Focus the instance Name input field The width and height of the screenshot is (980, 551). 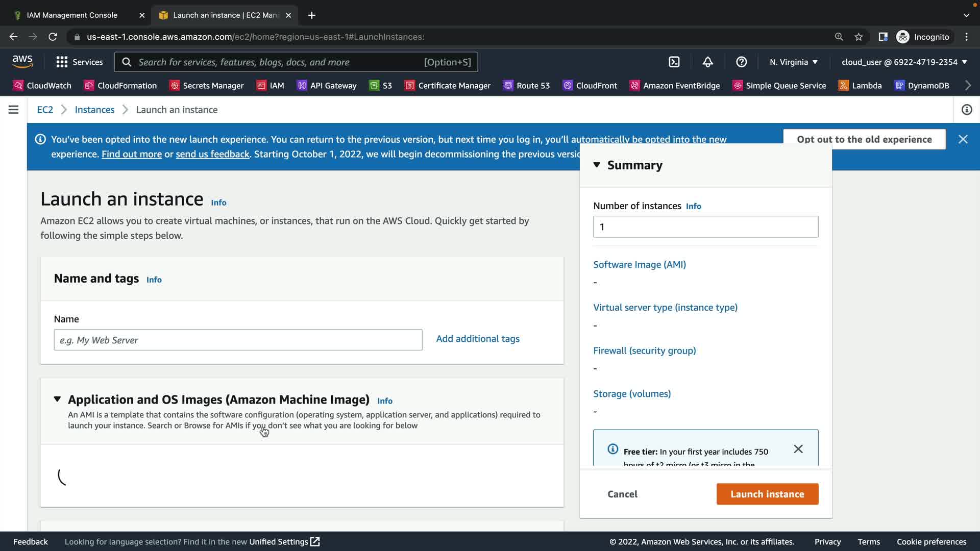(238, 340)
